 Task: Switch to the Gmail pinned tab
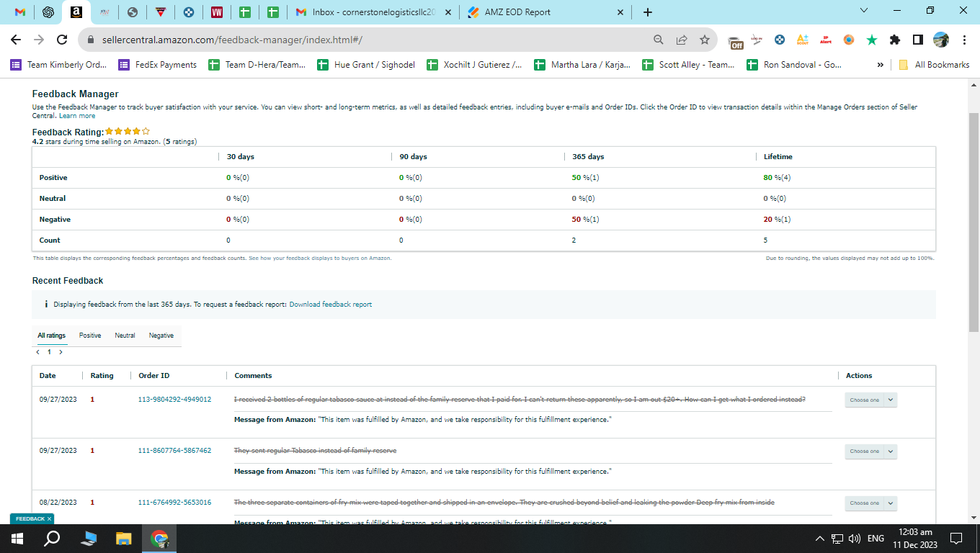click(x=19, y=12)
